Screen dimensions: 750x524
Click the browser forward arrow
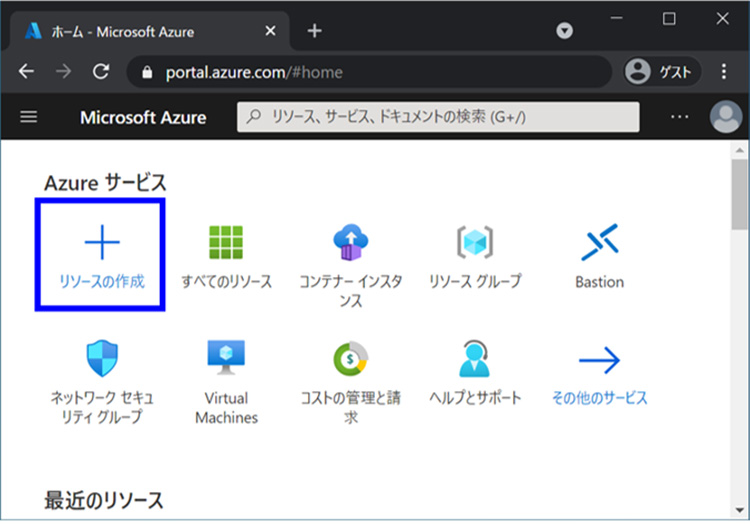[x=63, y=72]
